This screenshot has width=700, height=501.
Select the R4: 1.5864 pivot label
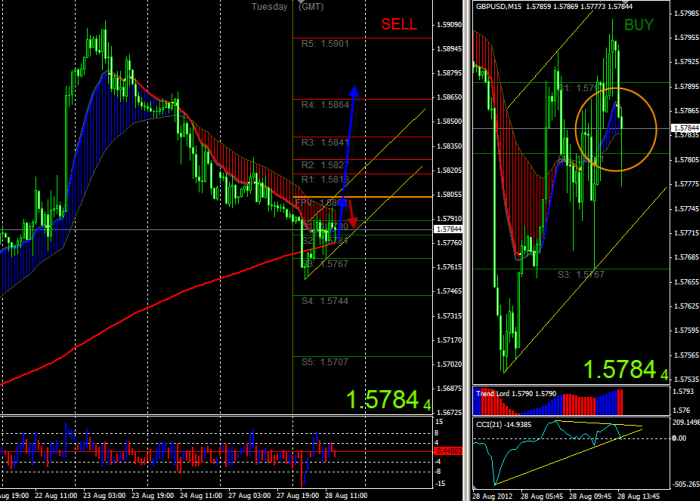[325, 105]
